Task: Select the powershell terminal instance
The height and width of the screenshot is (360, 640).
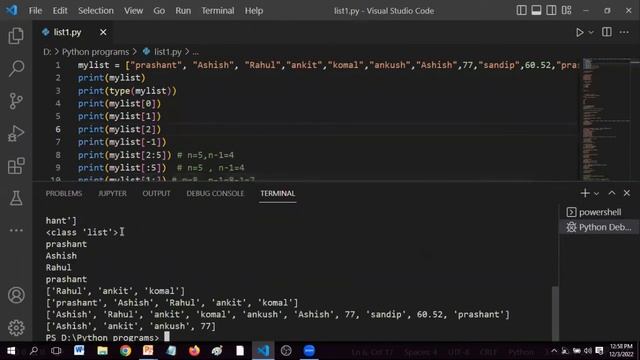Action: (599, 212)
